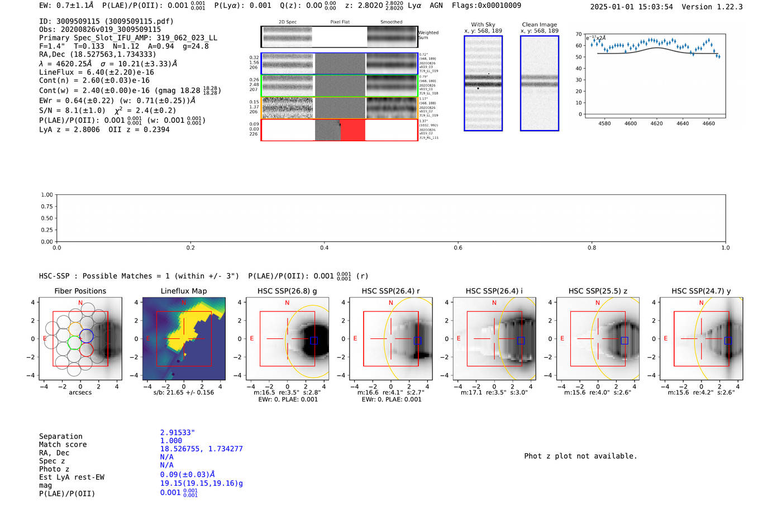
Task: Click the 'Cont(w) = 2.40(±0.00)e-16' line
Action: tap(130, 90)
